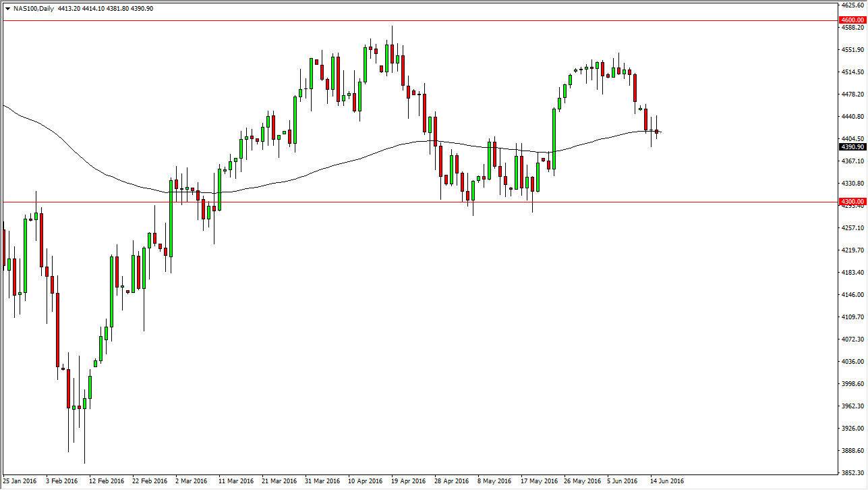The image size is (868, 490).
Task: Expand the NAS100,Daily symbol dropdown arrow
Action: [7, 9]
